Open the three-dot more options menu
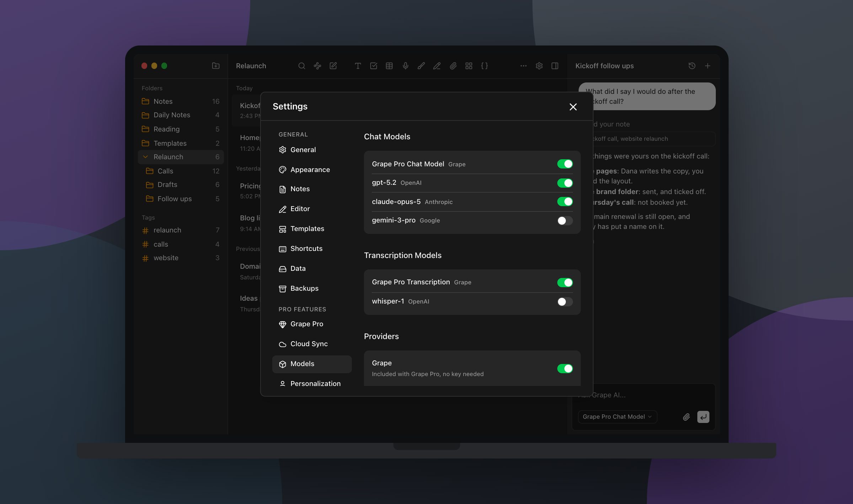 524,66
